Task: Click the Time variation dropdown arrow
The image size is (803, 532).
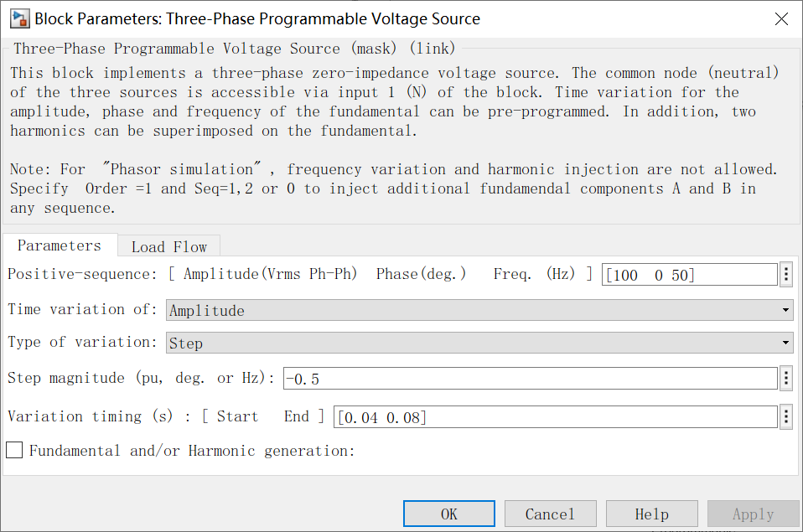Action: pyautogui.click(x=785, y=310)
